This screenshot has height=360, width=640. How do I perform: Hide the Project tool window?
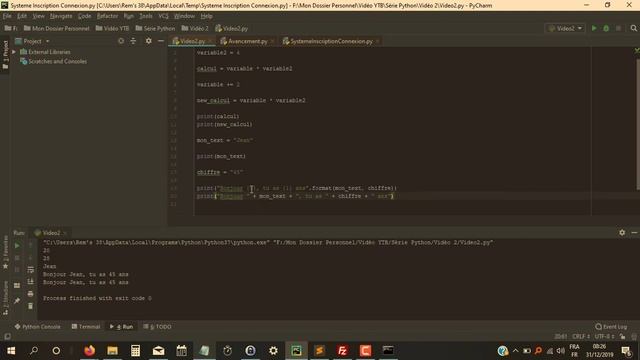(x=161, y=41)
